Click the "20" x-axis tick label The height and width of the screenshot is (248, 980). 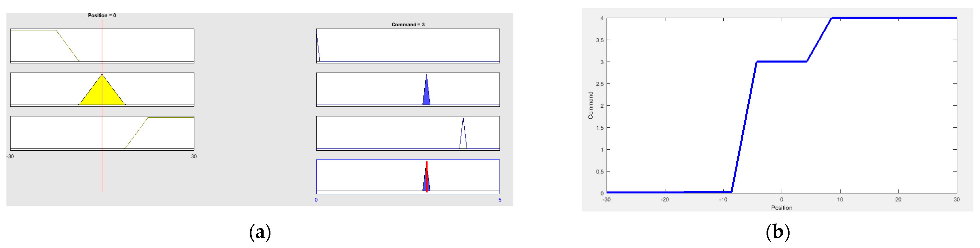898,200
